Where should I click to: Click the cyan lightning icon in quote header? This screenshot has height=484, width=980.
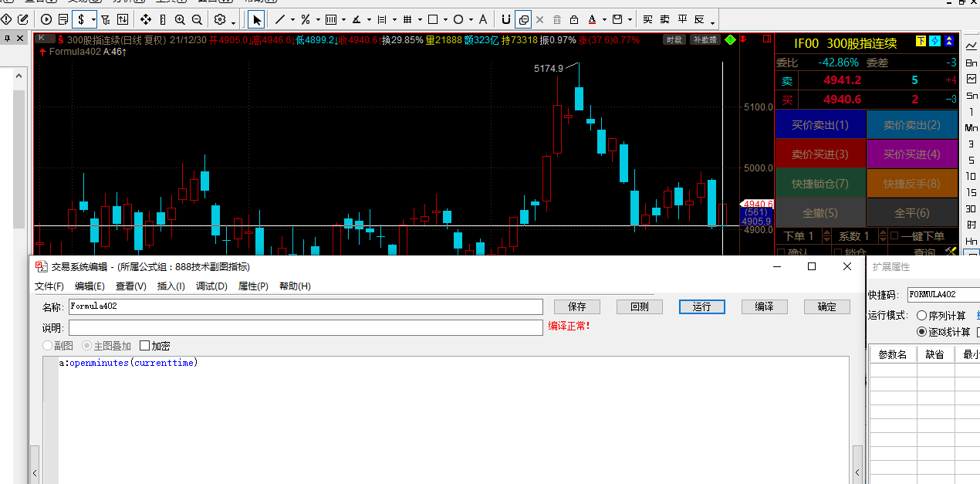pyautogui.click(x=934, y=41)
